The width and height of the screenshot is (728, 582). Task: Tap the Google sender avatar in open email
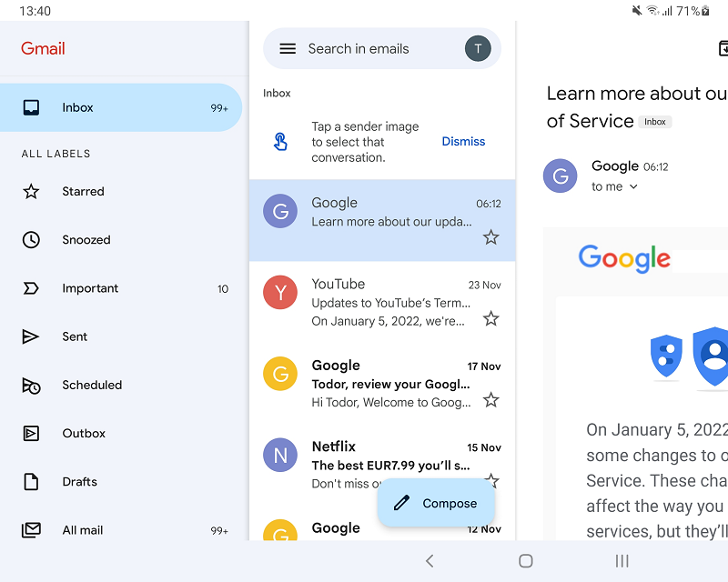click(560, 176)
